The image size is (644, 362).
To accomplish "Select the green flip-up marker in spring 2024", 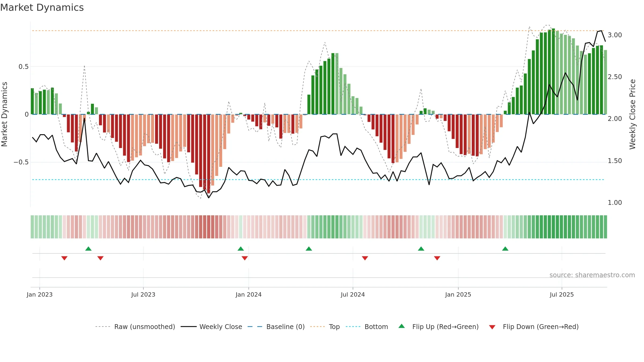I will click(309, 249).
